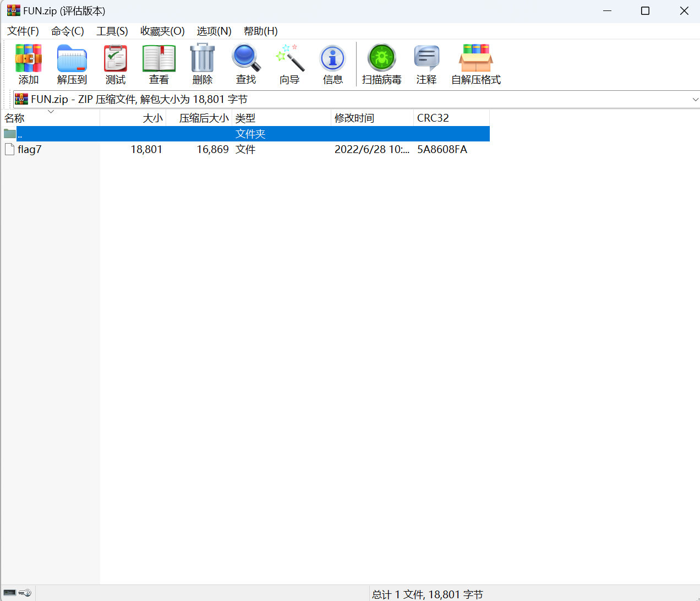Click the status bar total 总计 1 文件 text

pyautogui.click(x=427, y=594)
